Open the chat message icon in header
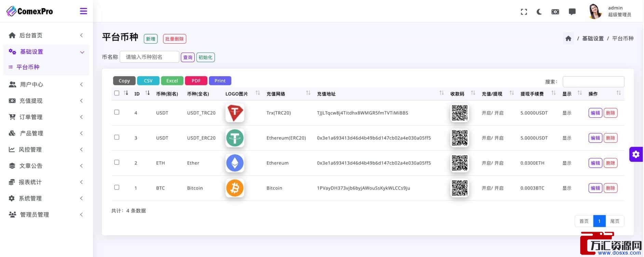This screenshot has height=257, width=644. 572,12
